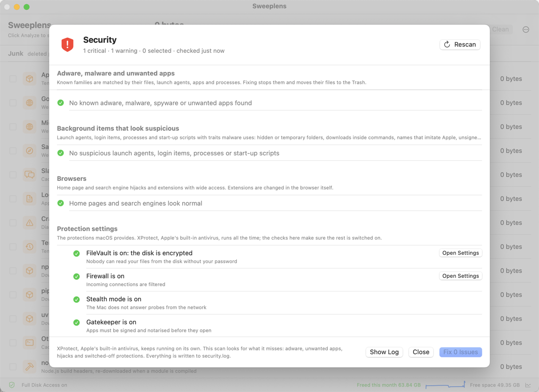Click the Fix 0 Issues button
Image resolution: width=539 pixels, height=392 pixels.
point(460,352)
